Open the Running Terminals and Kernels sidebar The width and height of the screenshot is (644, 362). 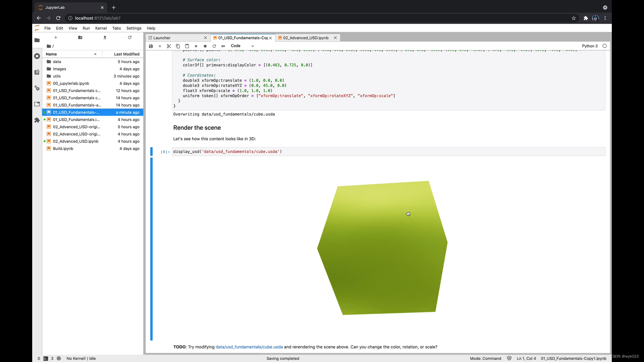coord(37,56)
